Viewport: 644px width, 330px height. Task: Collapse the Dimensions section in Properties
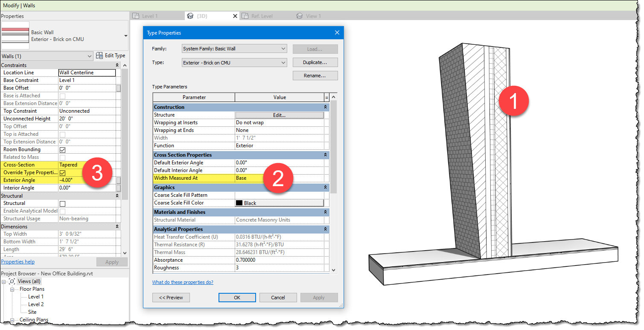[x=117, y=227]
